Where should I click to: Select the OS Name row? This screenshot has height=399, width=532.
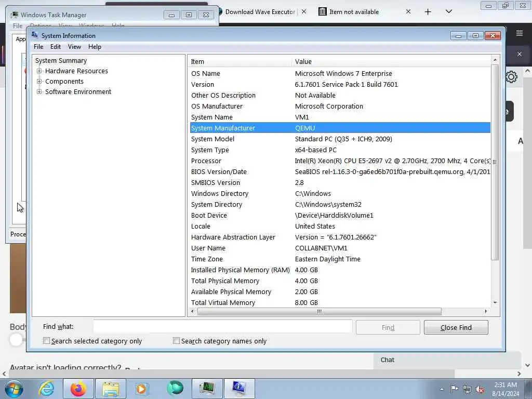[x=340, y=74]
